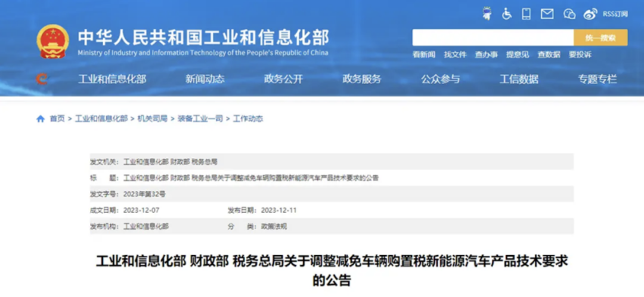644x297 pixels.
Task: Open the 政务公开 navigation menu
Action: (x=283, y=79)
